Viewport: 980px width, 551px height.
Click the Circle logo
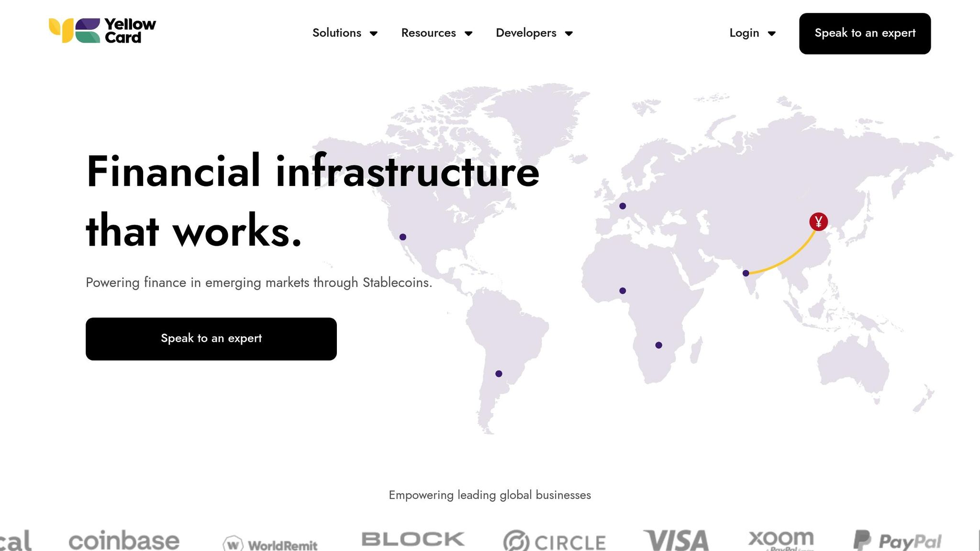click(555, 542)
